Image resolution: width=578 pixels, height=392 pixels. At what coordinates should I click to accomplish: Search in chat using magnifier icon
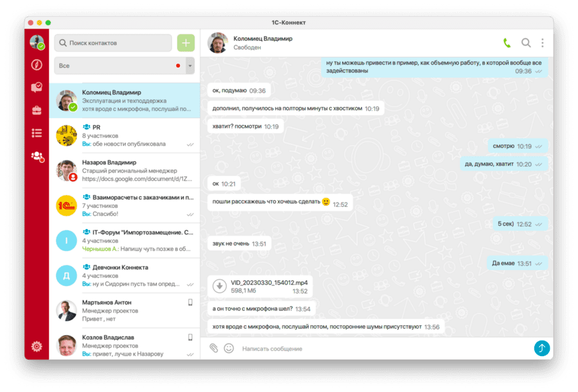click(526, 43)
